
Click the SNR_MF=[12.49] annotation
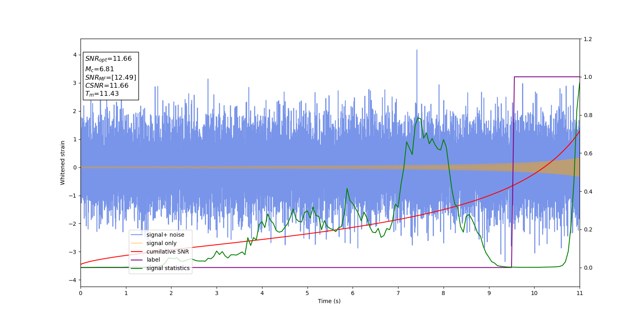[x=111, y=77]
